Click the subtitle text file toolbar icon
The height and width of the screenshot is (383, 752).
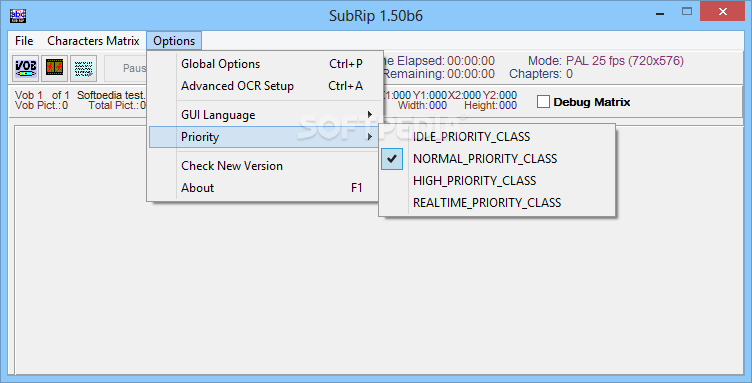[83, 69]
